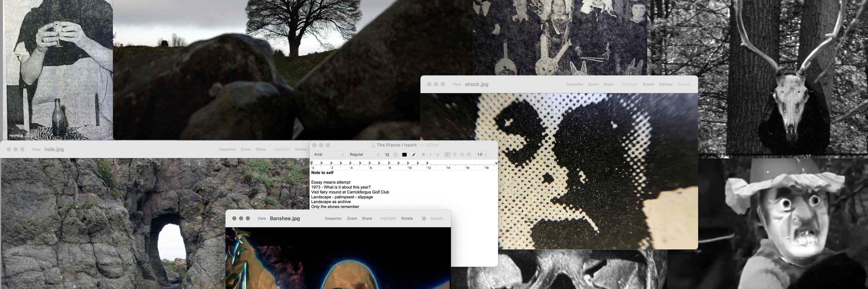Click Rotate in Banshee.jpg toolbar
Screen dimensions: 868x289
click(407, 218)
